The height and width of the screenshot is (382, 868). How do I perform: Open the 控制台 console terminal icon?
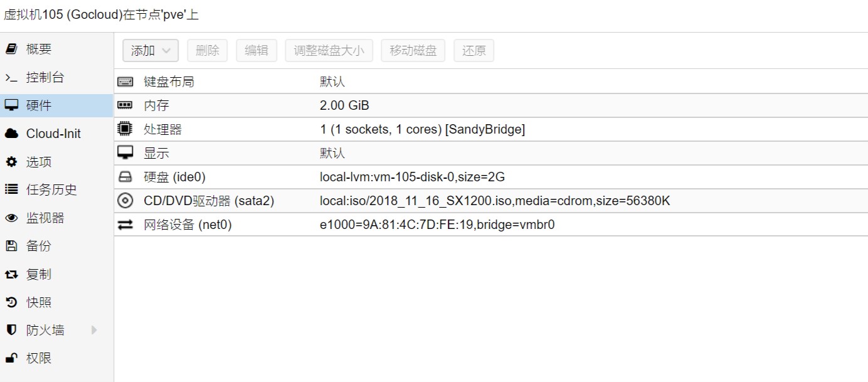pyautogui.click(x=11, y=78)
